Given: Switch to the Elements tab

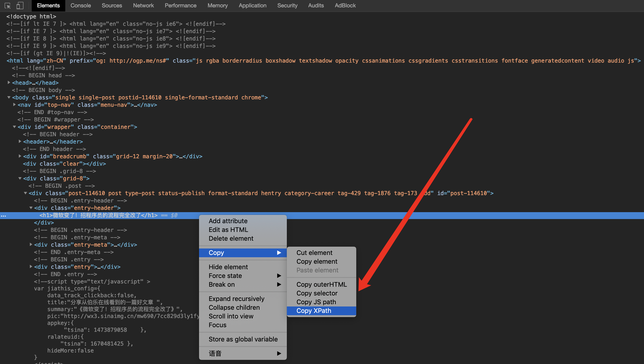Looking at the screenshot, I should [48, 6].
